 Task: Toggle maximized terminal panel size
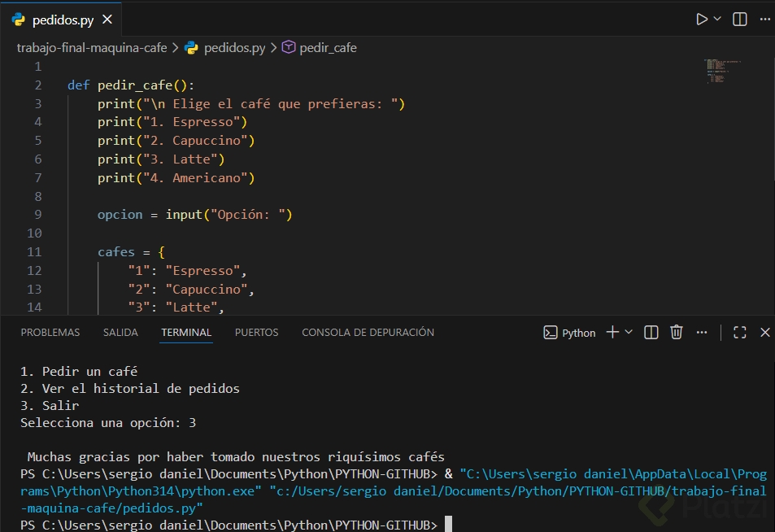740,332
